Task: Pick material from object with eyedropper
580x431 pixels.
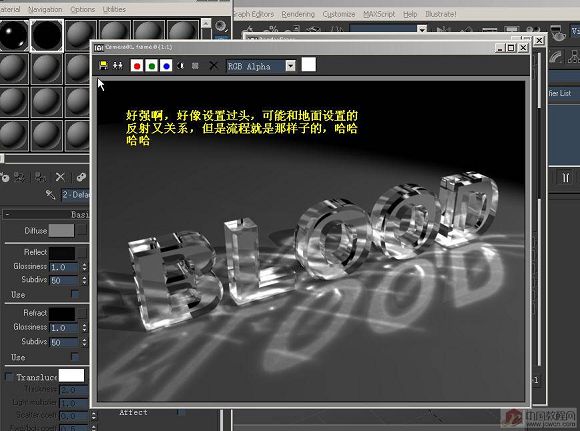Action: click(50, 194)
